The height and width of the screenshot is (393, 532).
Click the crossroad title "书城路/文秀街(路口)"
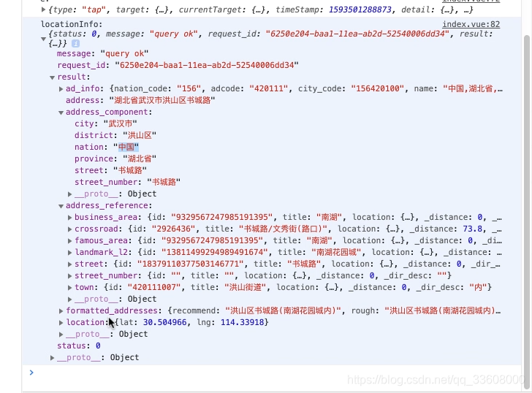283,229
